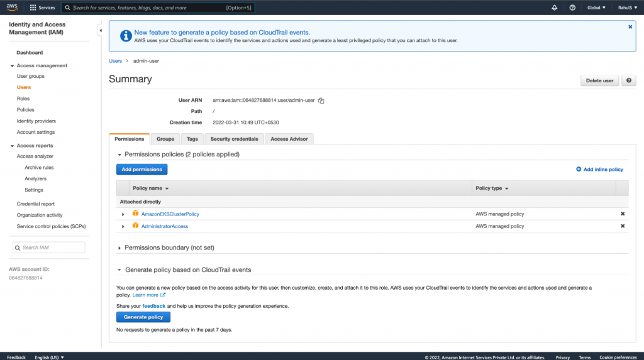Collapse the Permissions policies section
Screen dimensions: 644x360
119,155
